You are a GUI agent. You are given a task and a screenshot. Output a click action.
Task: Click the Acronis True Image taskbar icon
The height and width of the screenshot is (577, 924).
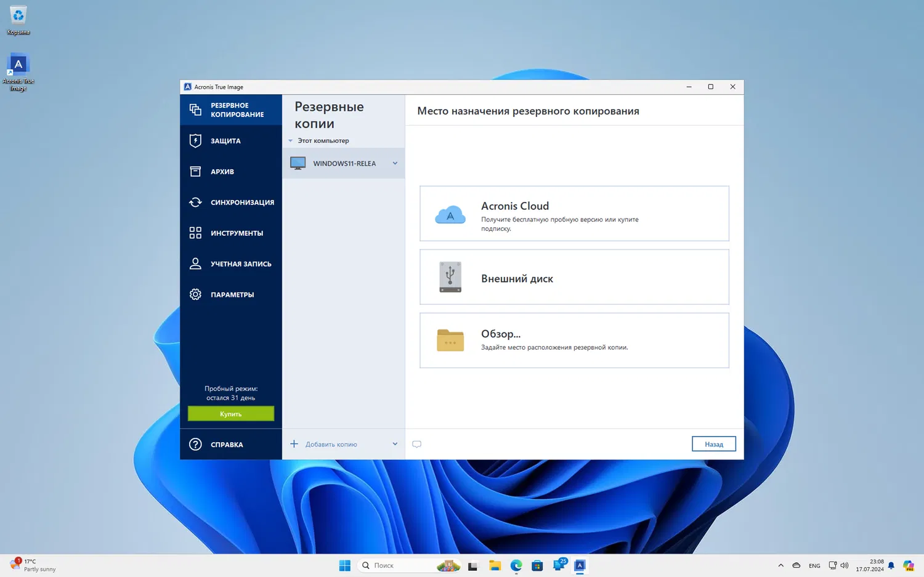pyautogui.click(x=580, y=565)
